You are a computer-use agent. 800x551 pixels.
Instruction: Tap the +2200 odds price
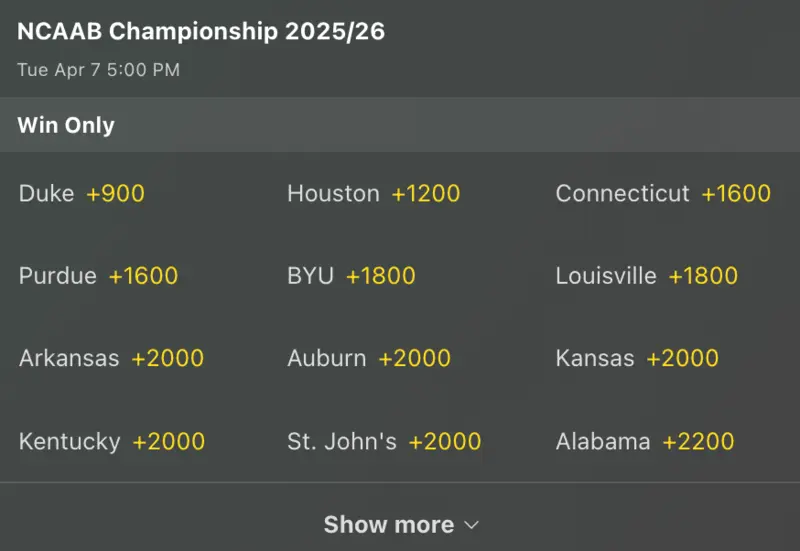tap(698, 441)
